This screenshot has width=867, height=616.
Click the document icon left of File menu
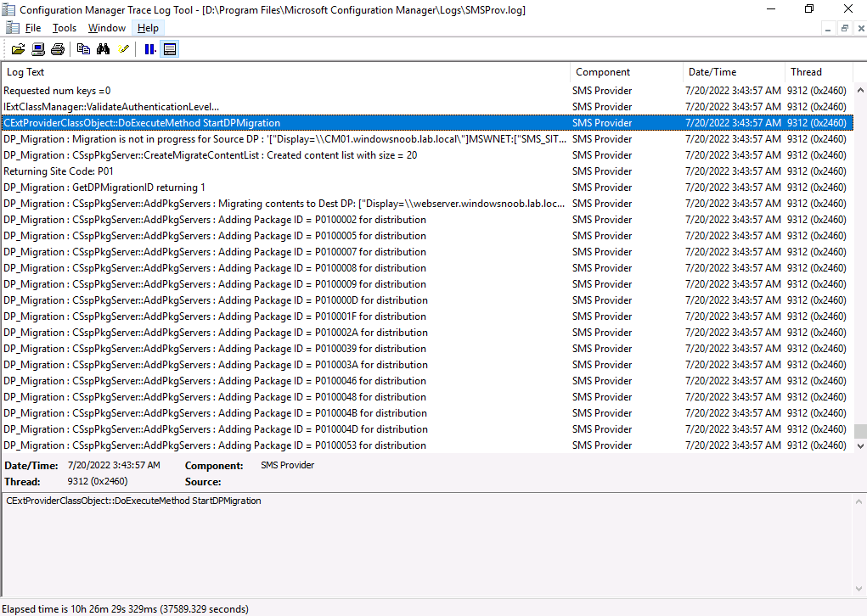click(x=12, y=28)
